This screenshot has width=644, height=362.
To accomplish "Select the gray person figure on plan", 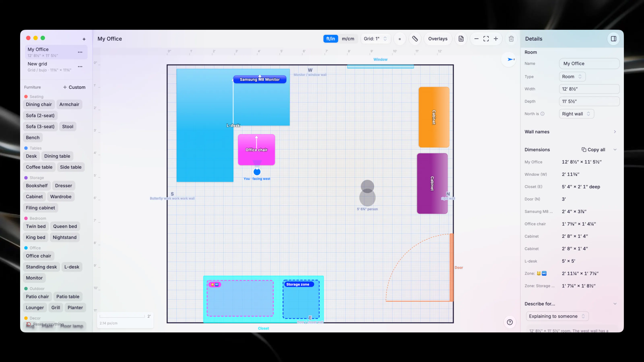I will tap(367, 193).
